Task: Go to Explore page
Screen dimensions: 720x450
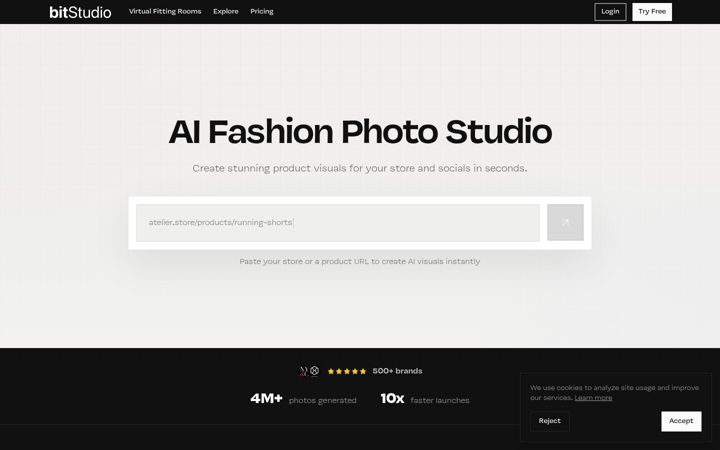Action: coord(225,11)
